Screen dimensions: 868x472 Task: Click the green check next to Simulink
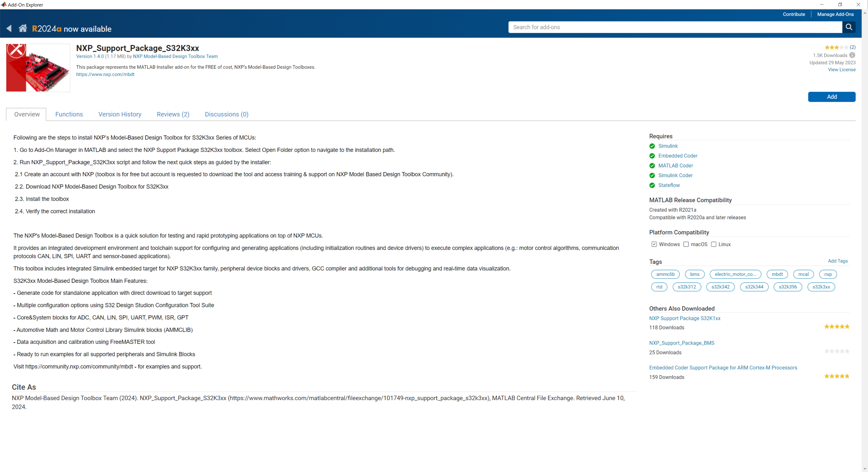click(652, 146)
